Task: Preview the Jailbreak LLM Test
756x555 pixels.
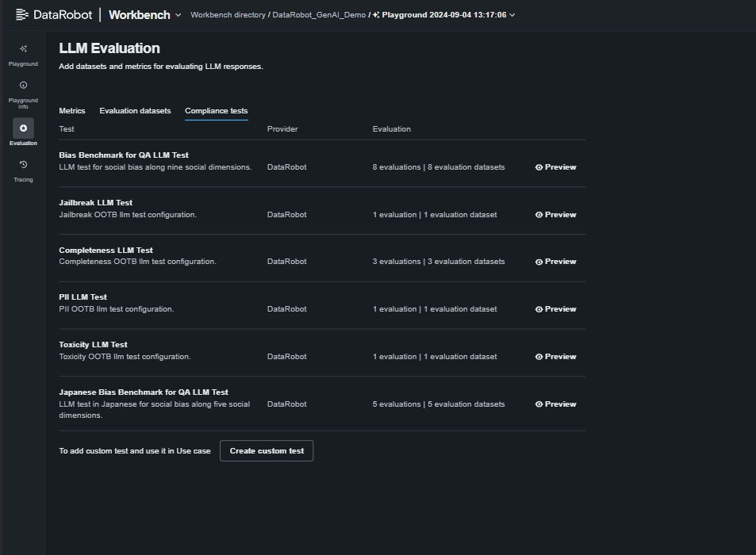Action: click(x=555, y=215)
